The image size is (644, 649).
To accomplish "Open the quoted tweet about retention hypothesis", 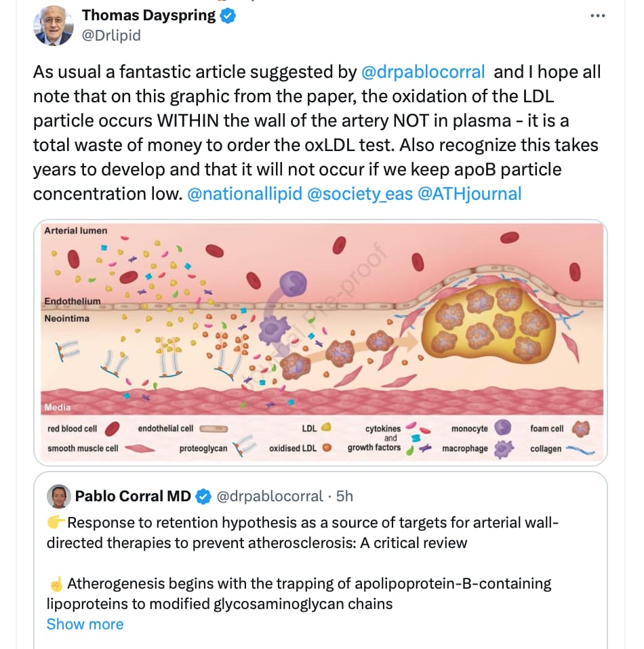I will pos(321,560).
